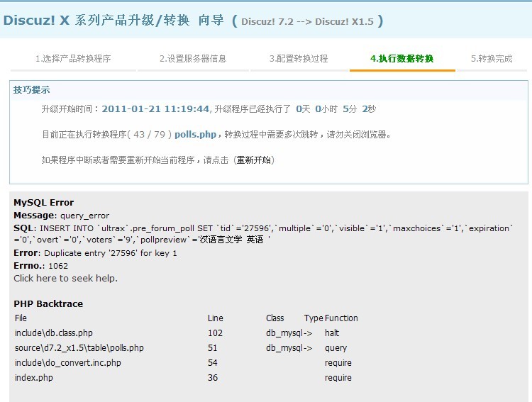532x402 pixels.
Task: Select step tab 1.选择产品转换程序
Action: (73, 59)
